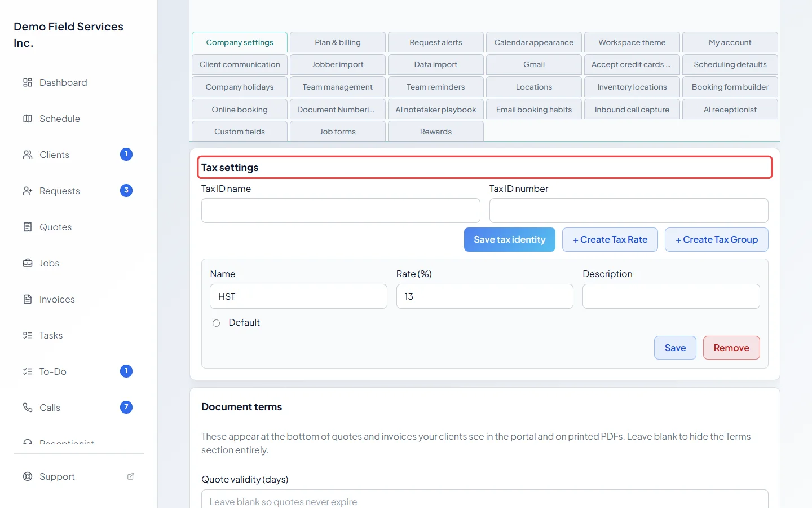This screenshot has width=812, height=508.
Task: Click the Schedule map icon
Action: 28,119
